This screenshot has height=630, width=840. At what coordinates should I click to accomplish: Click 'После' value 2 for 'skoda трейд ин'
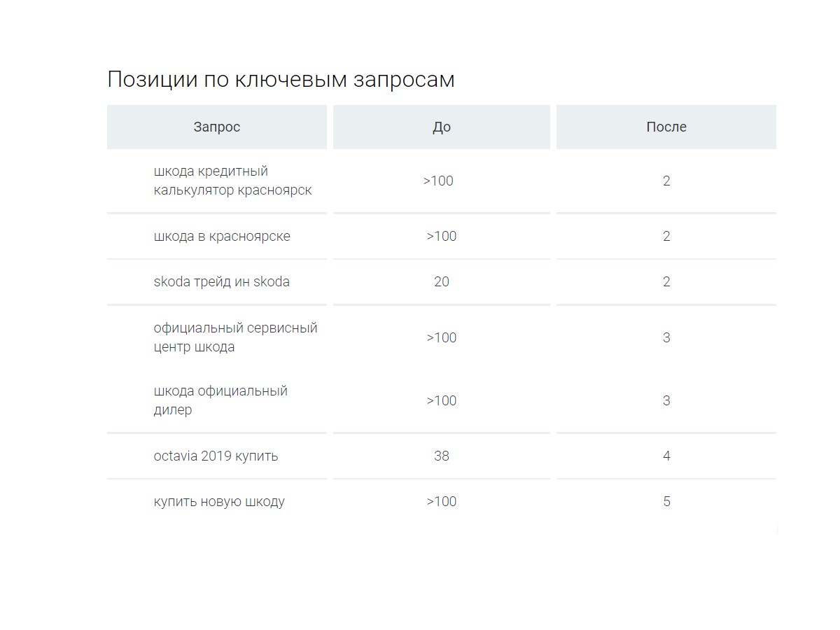click(666, 281)
